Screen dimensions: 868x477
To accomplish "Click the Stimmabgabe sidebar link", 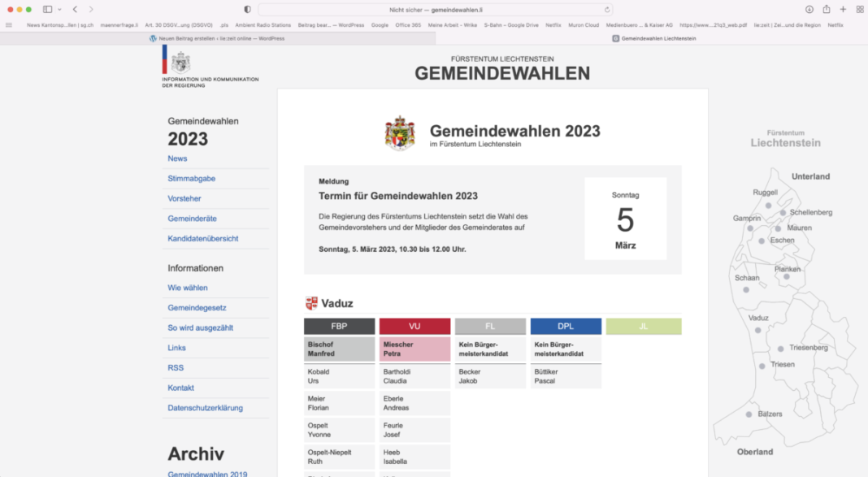I will (191, 178).
